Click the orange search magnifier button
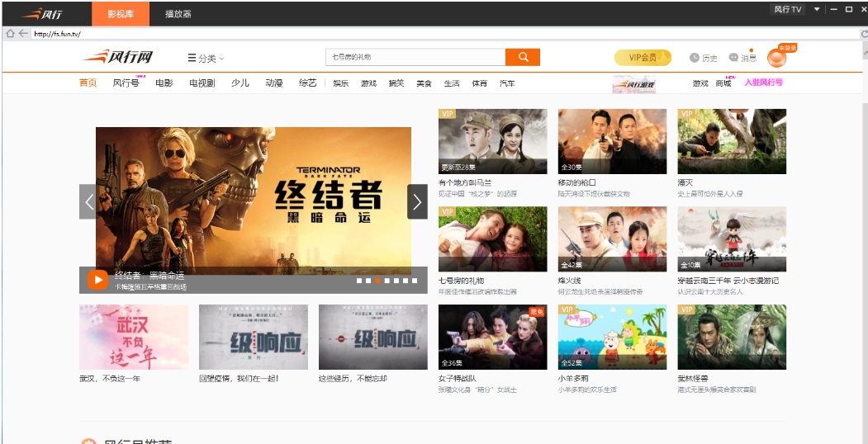 523,57
